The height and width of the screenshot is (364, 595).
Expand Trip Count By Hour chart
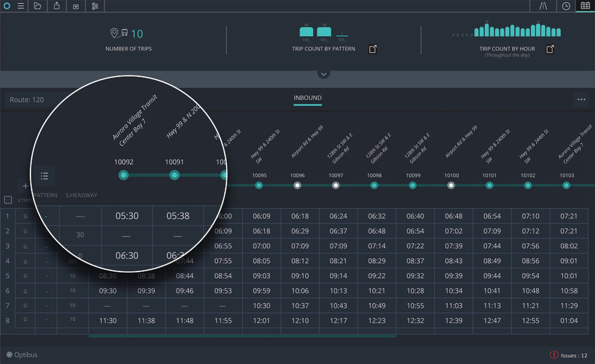coord(550,49)
